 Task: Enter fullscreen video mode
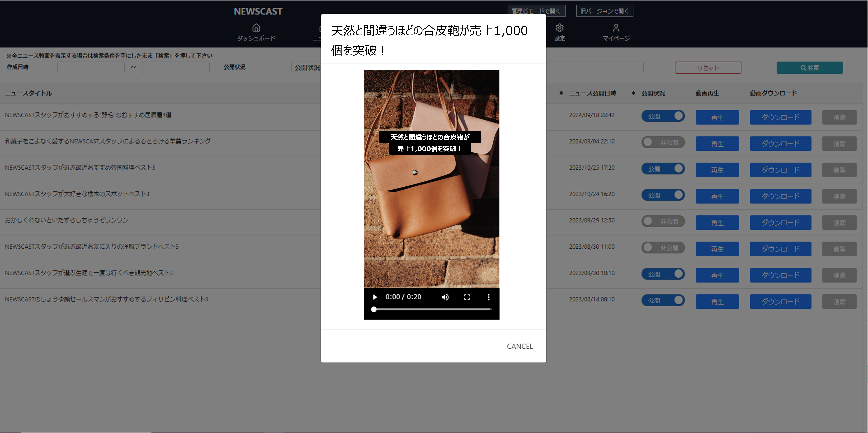[467, 297]
